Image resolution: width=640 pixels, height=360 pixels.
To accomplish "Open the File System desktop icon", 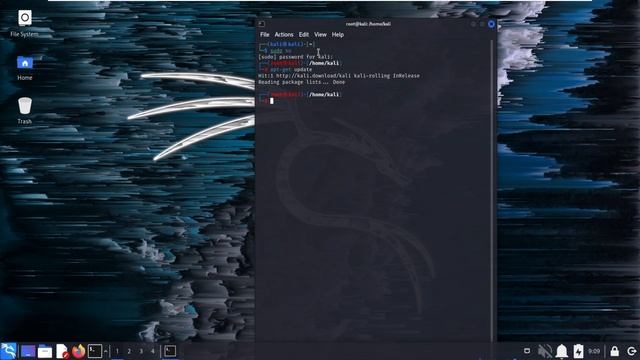I will pos(24,24).
